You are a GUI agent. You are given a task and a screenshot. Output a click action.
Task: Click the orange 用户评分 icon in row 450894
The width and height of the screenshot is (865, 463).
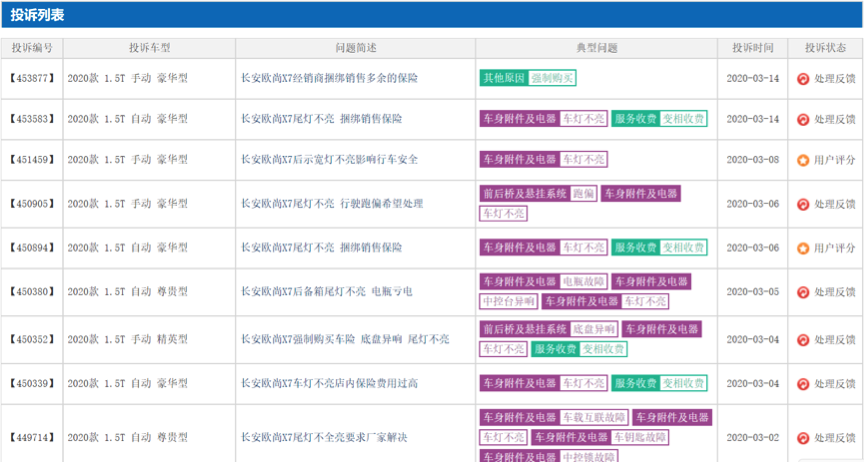click(802, 248)
